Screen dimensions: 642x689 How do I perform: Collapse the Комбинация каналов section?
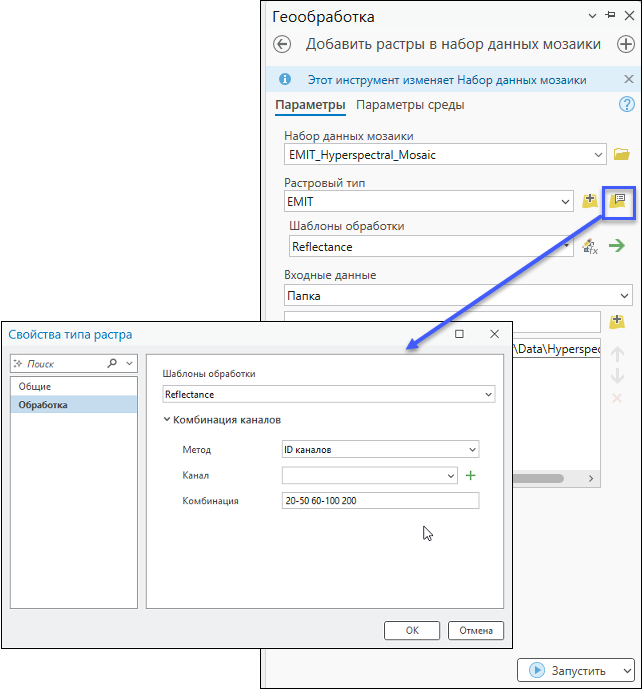(167, 421)
